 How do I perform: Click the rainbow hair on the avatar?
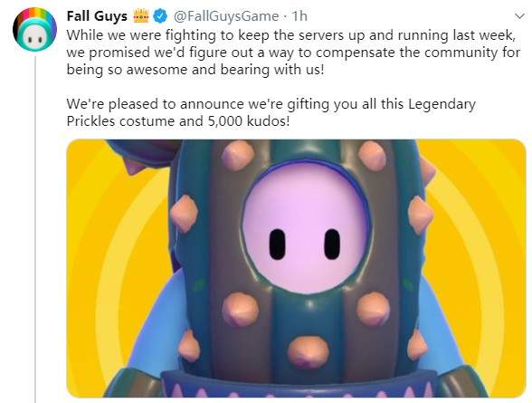(x=34, y=14)
